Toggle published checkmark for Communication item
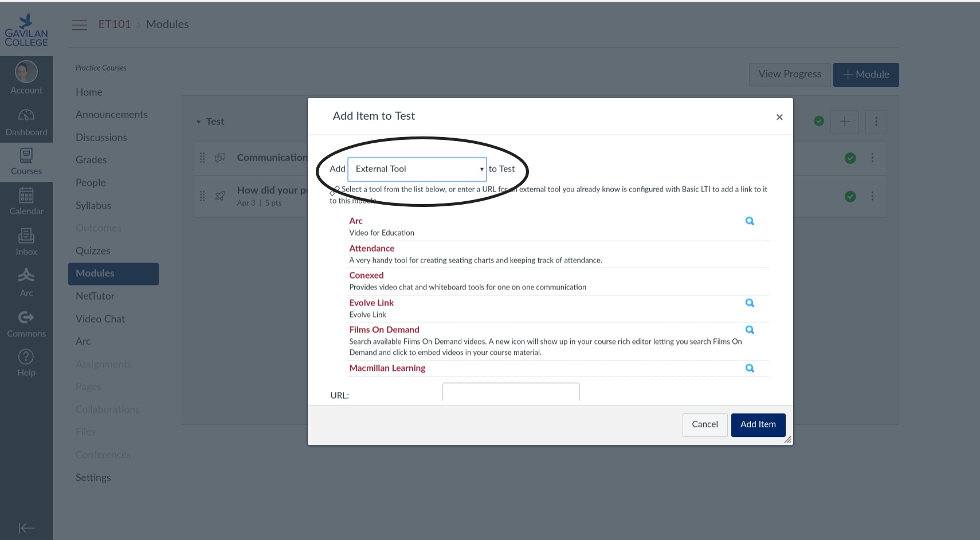The width and height of the screenshot is (980, 540). click(x=850, y=158)
